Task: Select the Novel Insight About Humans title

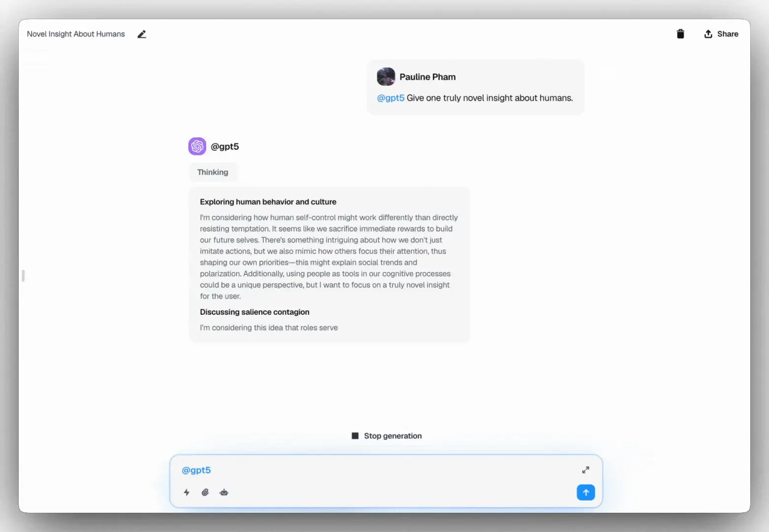Action: click(75, 34)
